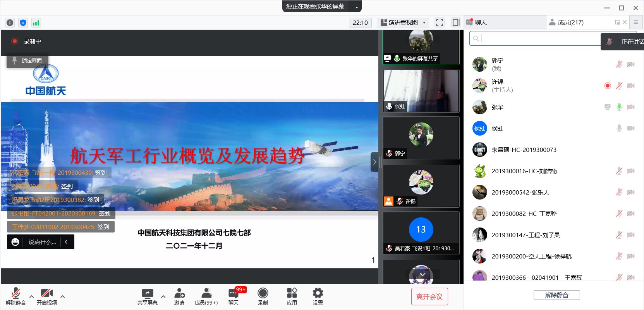Open the network signal status icon
This screenshot has height=310, width=644.
pos(36,23)
